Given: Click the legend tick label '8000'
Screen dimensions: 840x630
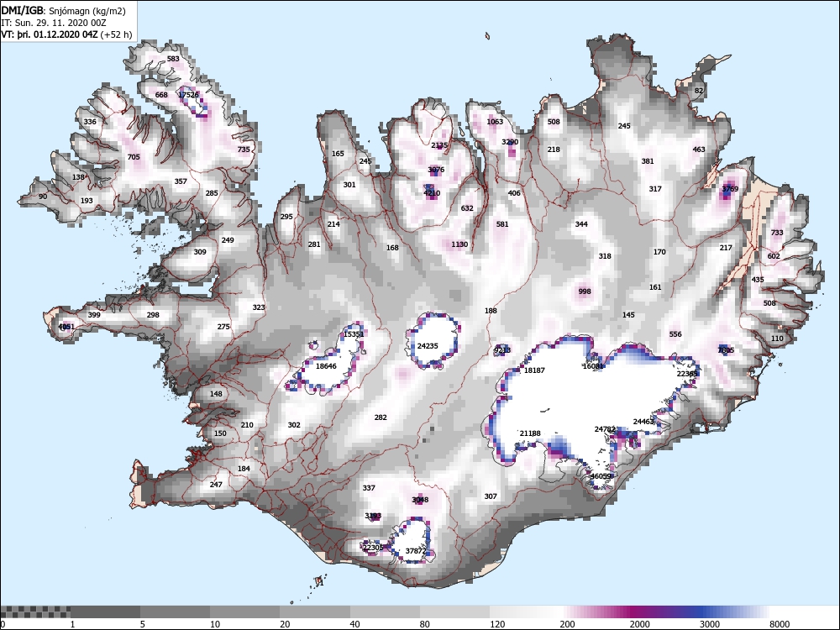Looking at the screenshot, I should [x=780, y=624].
